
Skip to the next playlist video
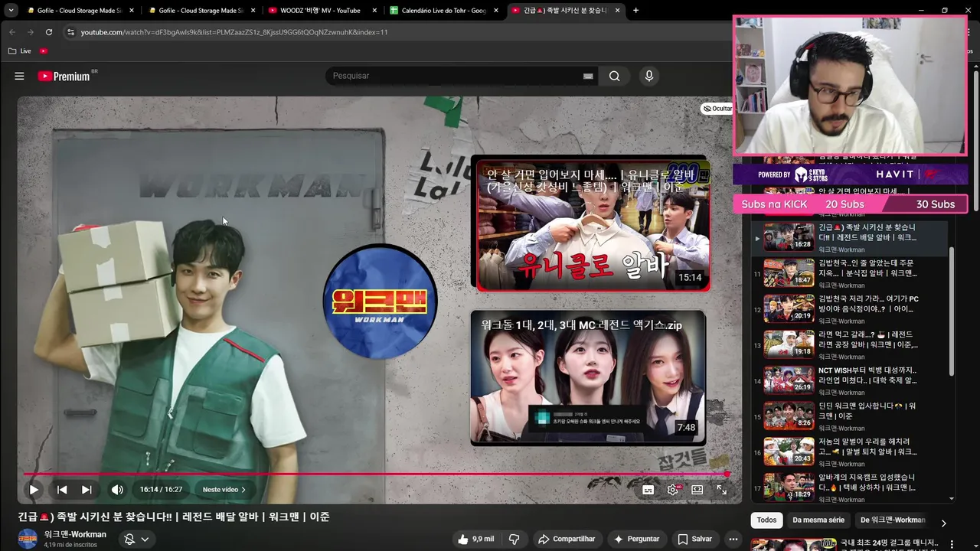coord(87,490)
